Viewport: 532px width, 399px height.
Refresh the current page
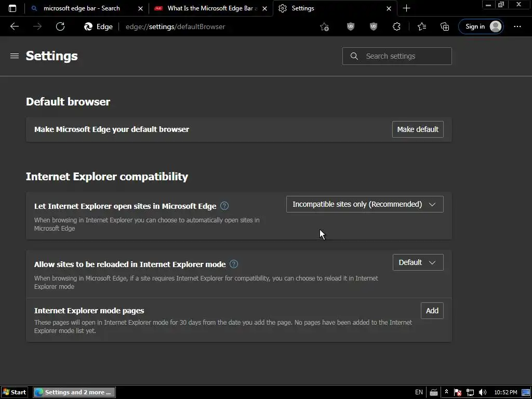click(60, 26)
